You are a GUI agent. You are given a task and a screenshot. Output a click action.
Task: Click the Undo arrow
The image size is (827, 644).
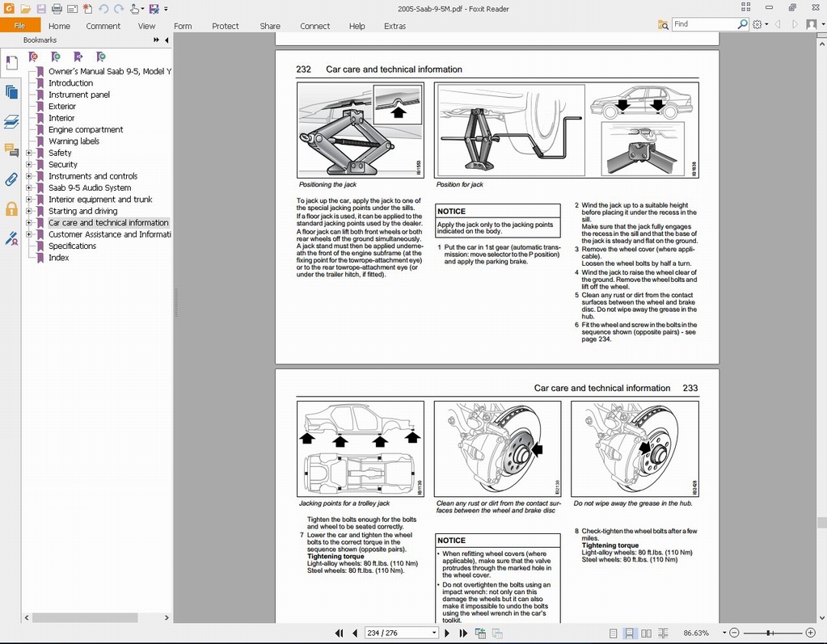tap(103, 9)
